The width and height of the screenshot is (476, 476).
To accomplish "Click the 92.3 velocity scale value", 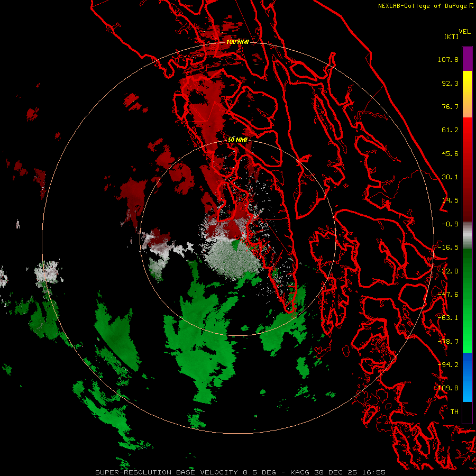I will click(450, 83).
